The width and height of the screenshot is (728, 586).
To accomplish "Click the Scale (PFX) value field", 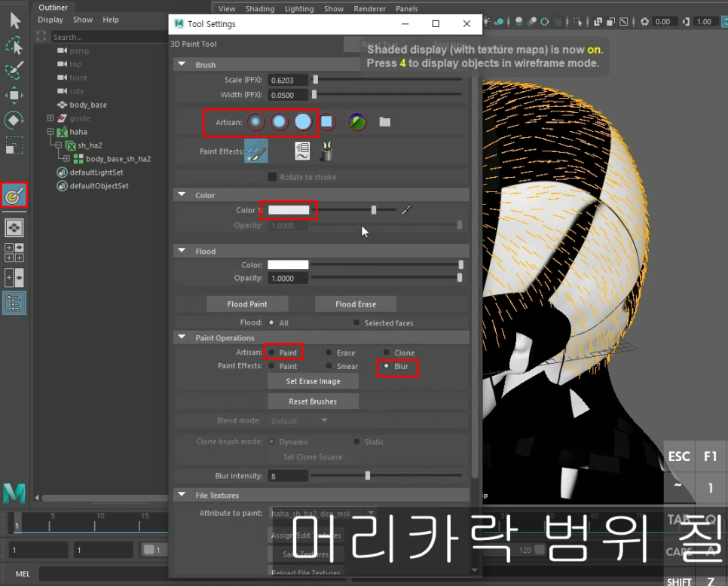I will pyautogui.click(x=289, y=80).
